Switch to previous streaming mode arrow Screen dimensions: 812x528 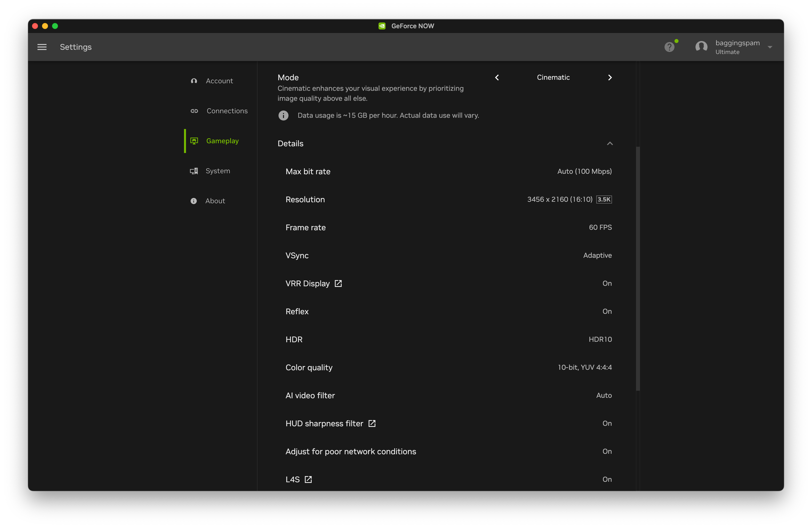click(497, 77)
